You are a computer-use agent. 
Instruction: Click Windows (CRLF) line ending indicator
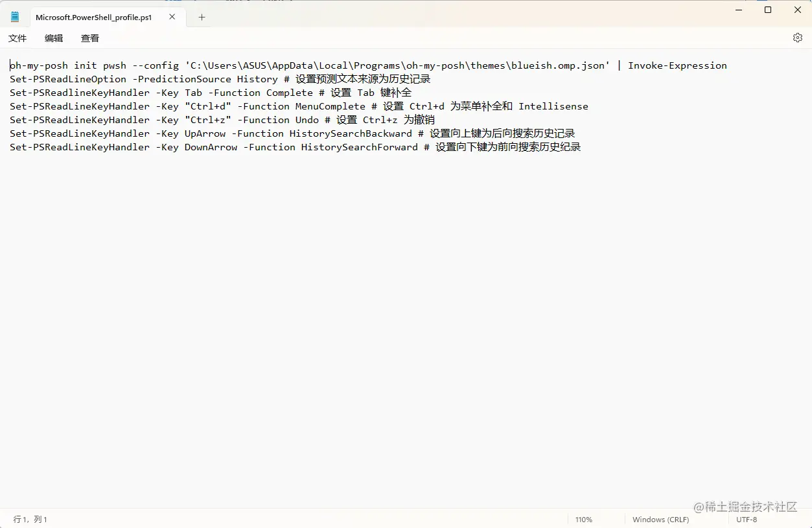point(660,520)
